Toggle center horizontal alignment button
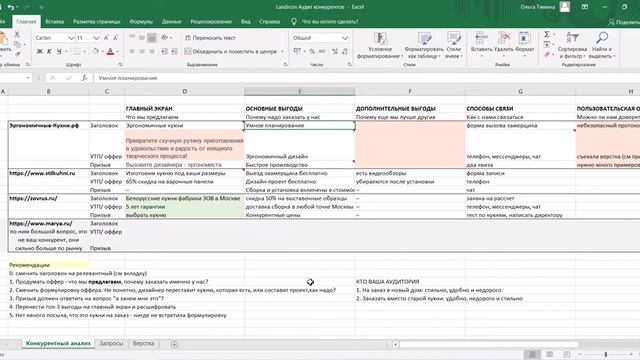 pos(142,51)
